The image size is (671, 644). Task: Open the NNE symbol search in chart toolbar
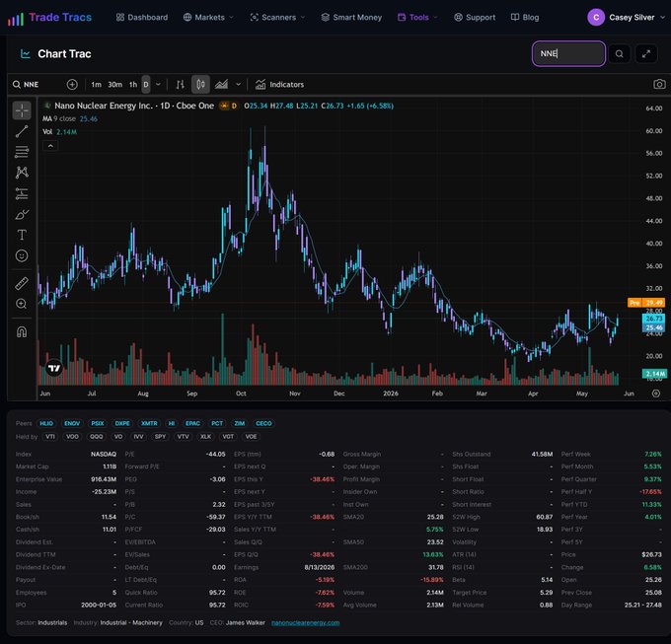[32, 85]
